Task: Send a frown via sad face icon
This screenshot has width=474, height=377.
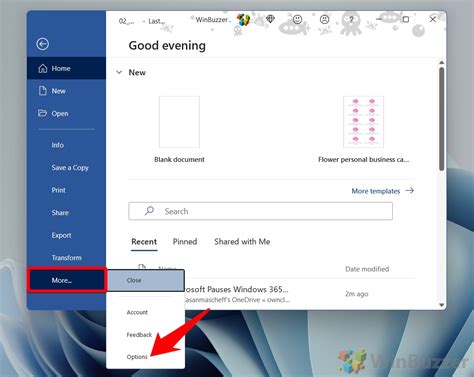Action: click(x=324, y=20)
